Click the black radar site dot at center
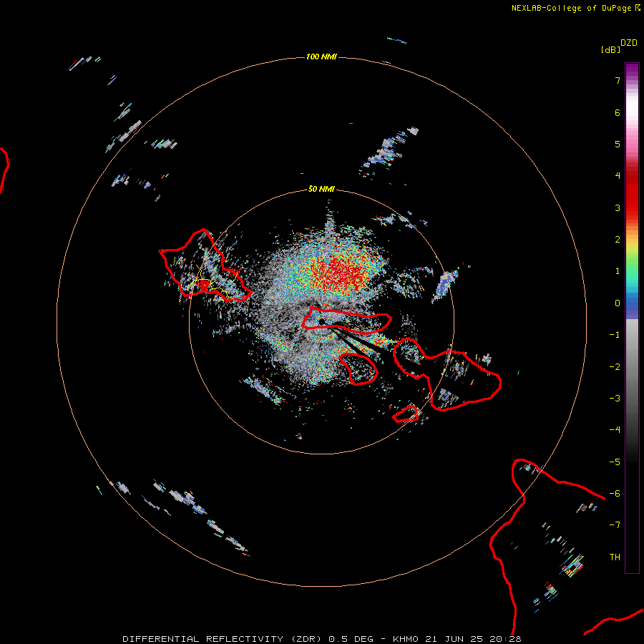This screenshot has width=644, height=644. tap(321, 321)
